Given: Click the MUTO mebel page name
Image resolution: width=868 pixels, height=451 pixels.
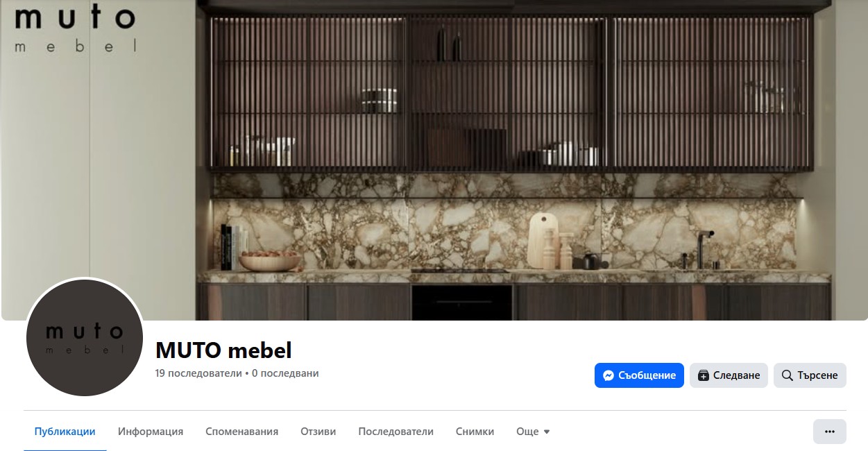Looking at the screenshot, I should (x=223, y=350).
